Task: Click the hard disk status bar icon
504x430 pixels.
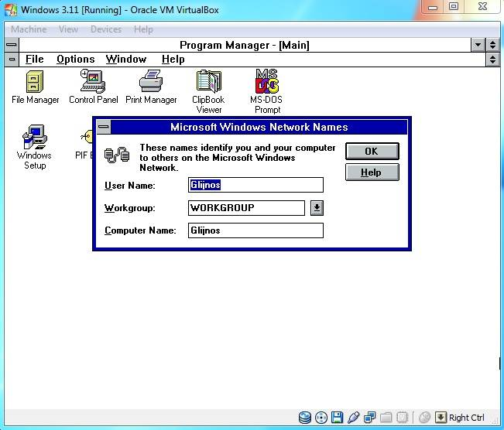Action: (x=305, y=418)
